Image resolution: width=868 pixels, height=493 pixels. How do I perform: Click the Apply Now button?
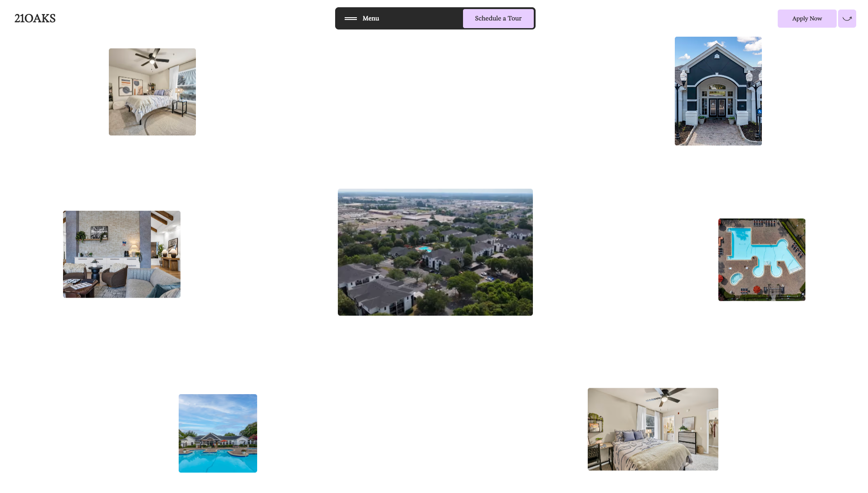coord(807,19)
